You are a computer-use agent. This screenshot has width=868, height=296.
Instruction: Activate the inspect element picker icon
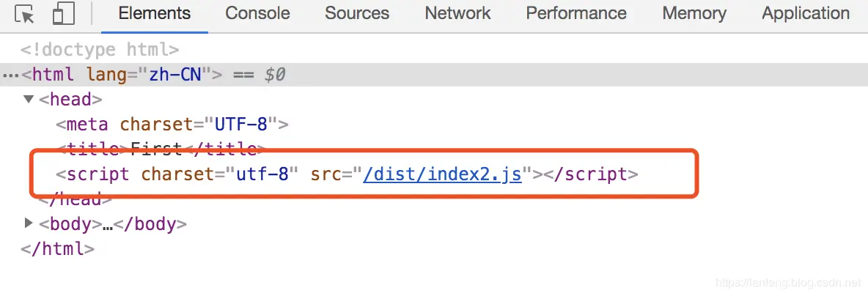(23, 14)
